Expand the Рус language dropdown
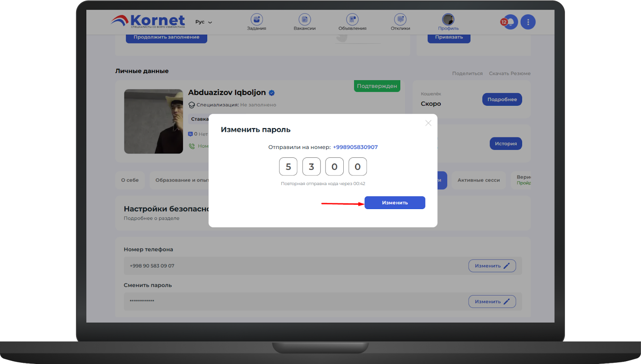641x364 pixels. (x=204, y=22)
